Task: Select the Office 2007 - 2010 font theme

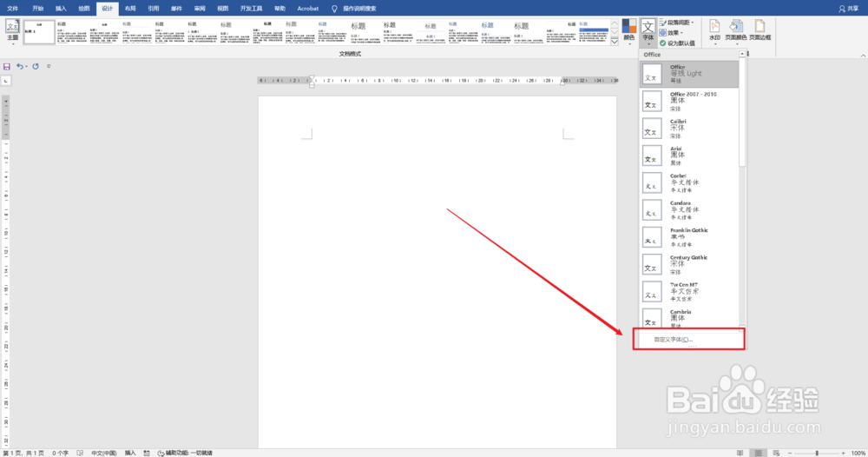Action: (x=689, y=102)
